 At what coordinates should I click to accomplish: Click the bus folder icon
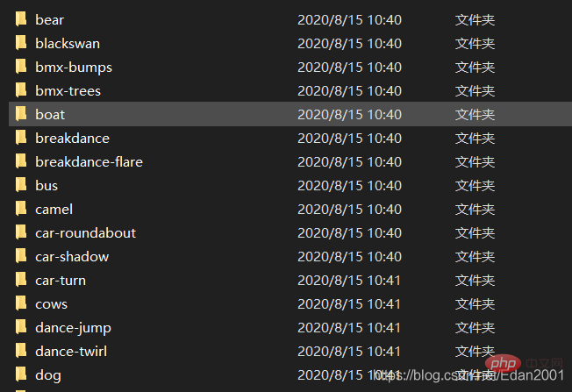pyautogui.click(x=21, y=185)
